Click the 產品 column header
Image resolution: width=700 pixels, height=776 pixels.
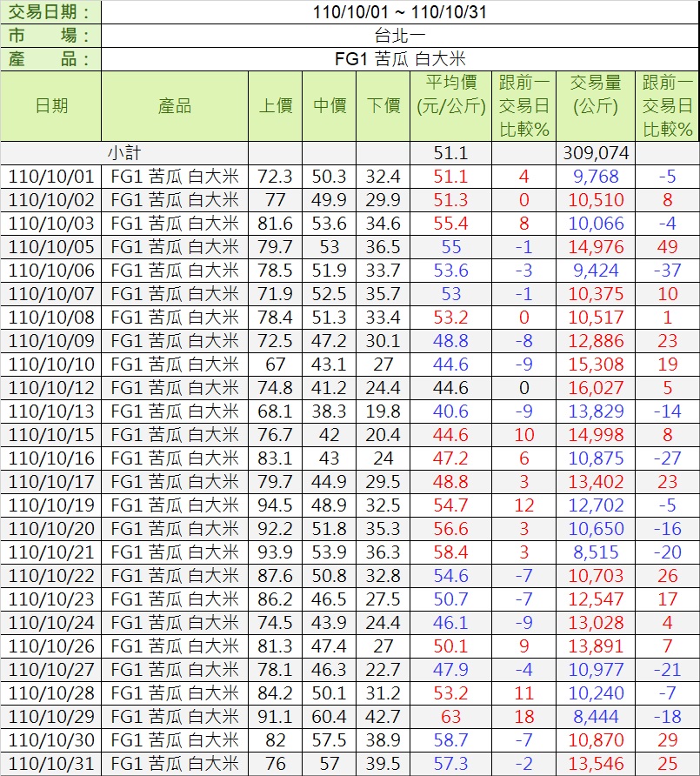(x=175, y=106)
